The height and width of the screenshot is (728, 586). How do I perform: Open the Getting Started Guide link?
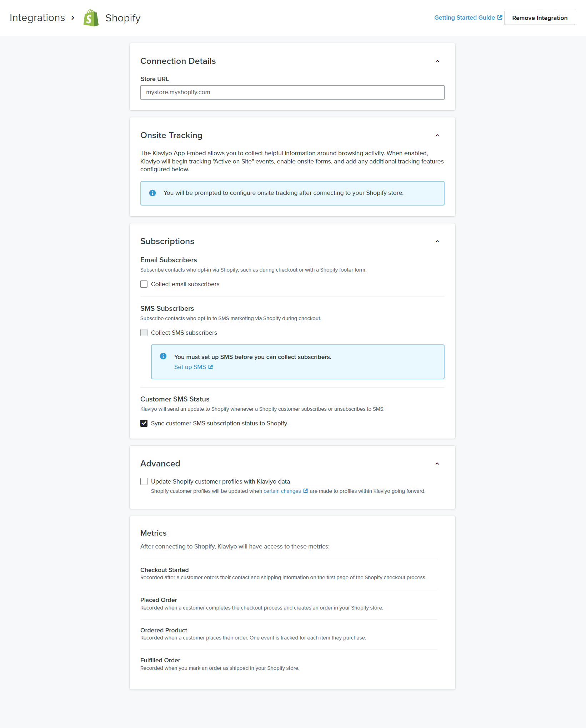click(x=464, y=18)
